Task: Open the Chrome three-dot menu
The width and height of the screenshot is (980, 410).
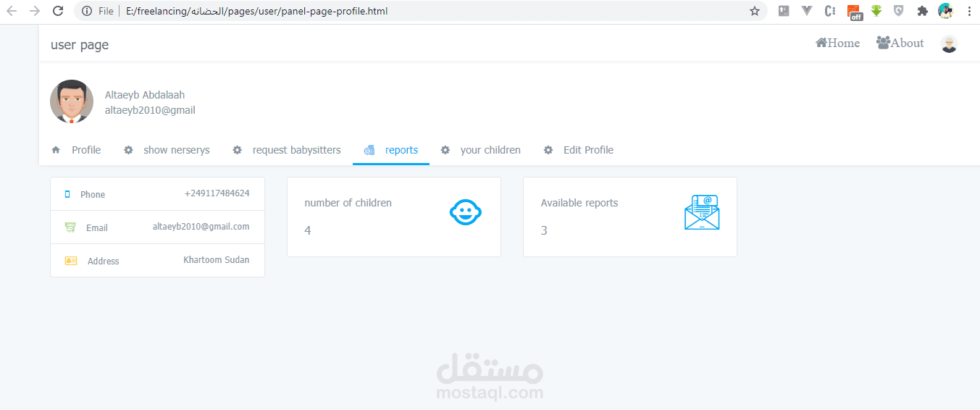Action: coord(969,11)
